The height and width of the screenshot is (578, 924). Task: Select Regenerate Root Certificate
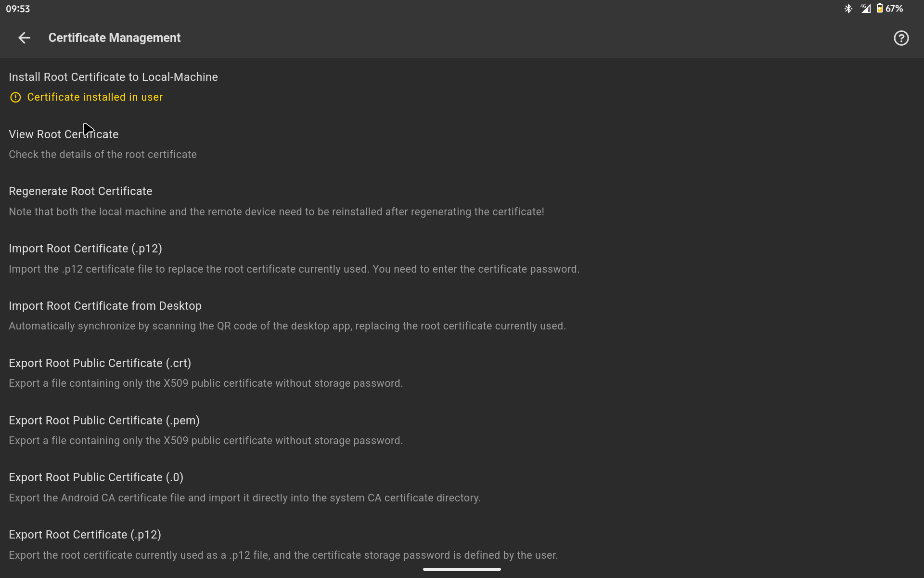pyautogui.click(x=80, y=191)
